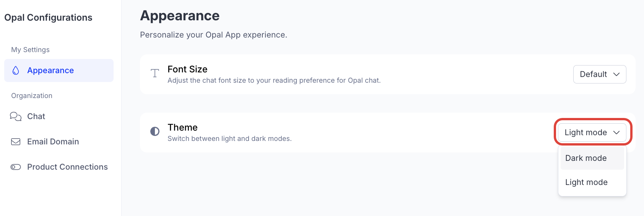Click the Font Size T icon
This screenshot has height=216, width=644.
click(x=155, y=73)
